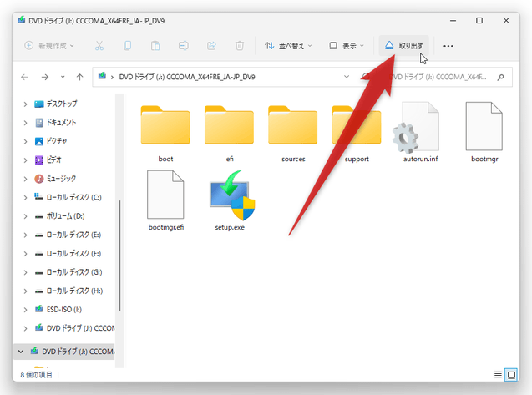Click the Paste clipboard icon

click(x=155, y=45)
